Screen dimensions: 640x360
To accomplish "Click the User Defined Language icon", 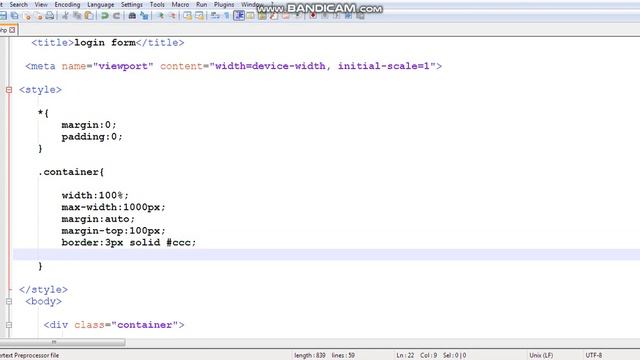I will pos(250,16).
